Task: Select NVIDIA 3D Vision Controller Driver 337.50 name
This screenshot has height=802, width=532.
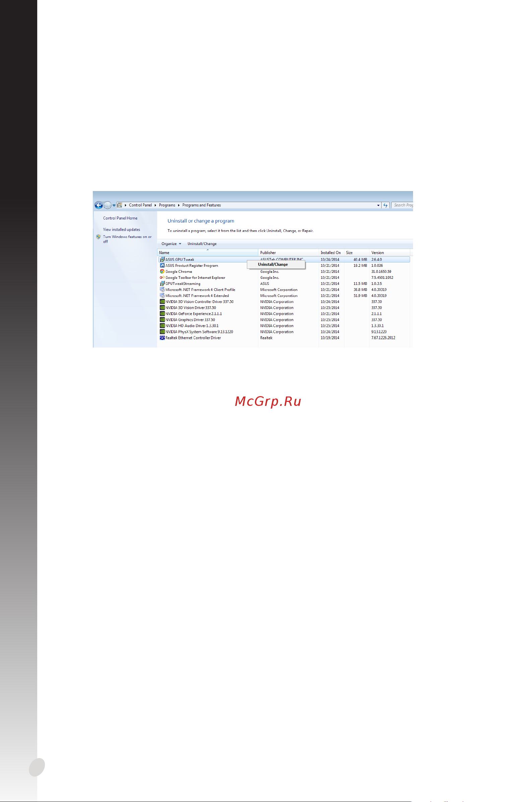Action: click(200, 302)
